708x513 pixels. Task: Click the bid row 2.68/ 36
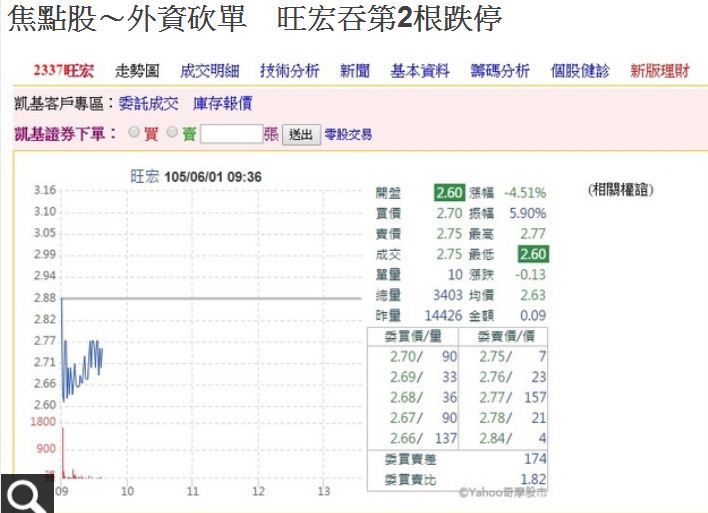pos(424,397)
